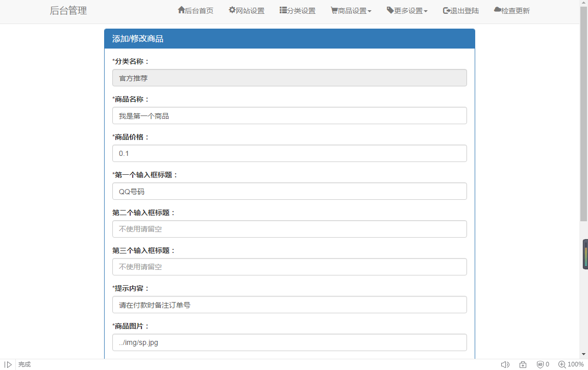Click the logout icon beside 退出登陆
Image resolution: width=588 pixels, height=370 pixels.
click(446, 11)
